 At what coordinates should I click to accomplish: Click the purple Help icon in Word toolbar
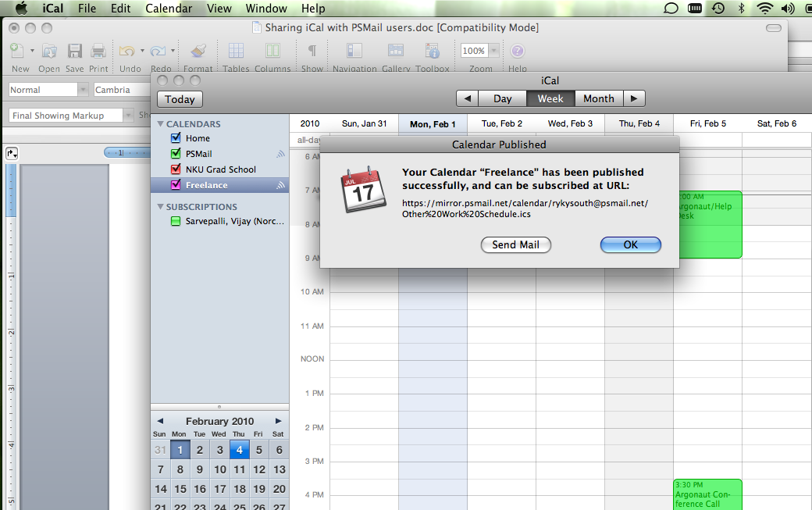click(518, 51)
